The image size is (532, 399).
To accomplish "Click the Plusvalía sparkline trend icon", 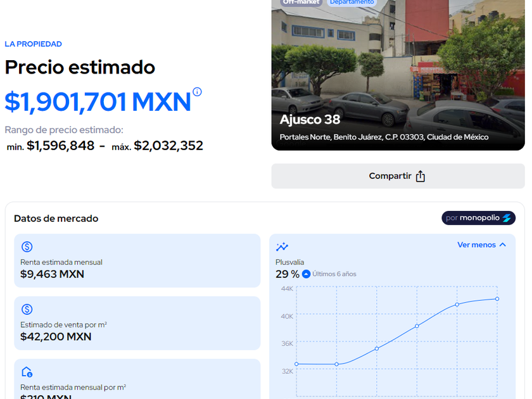I will (282, 246).
